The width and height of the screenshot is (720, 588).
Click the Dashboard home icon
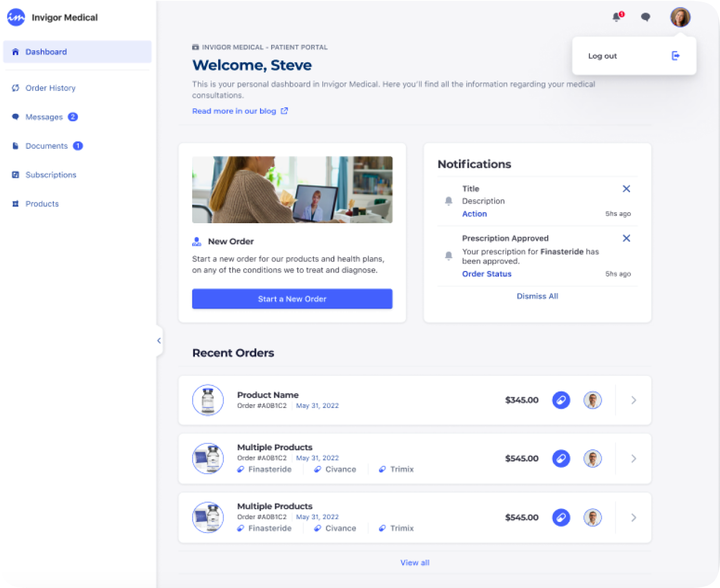(16, 52)
